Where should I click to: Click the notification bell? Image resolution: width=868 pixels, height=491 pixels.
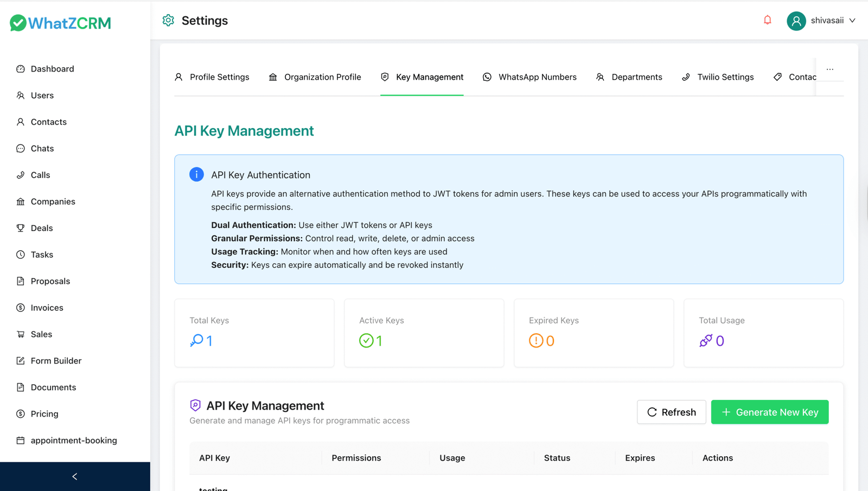(x=767, y=20)
